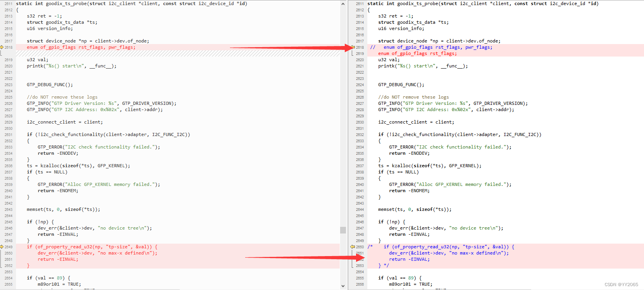
Task: Click copy-to-left arrow at right line 2650
Action: tap(352, 247)
